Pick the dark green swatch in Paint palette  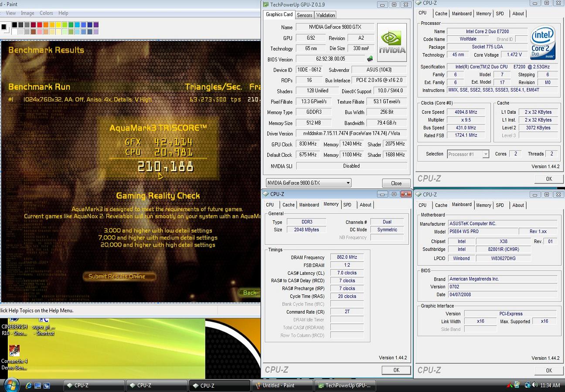point(71,25)
